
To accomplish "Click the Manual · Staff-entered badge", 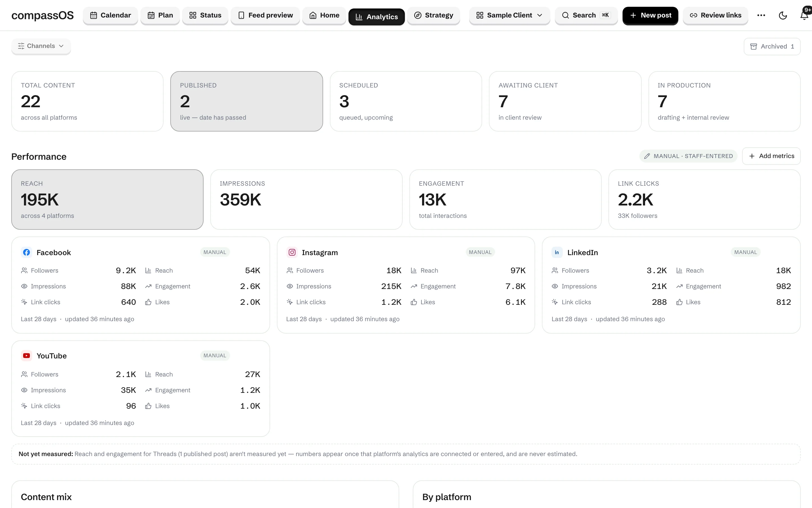I will [x=688, y=156].
